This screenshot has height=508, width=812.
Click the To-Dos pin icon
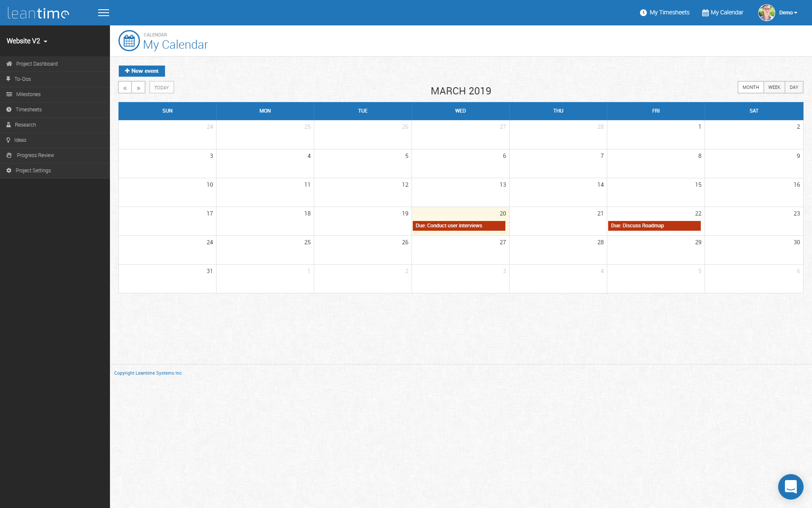pyautogui.click(x=8, y=79)
